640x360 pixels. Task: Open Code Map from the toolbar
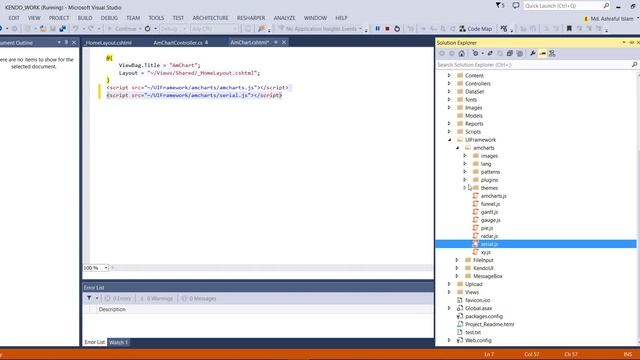click(x=476, y=29)
